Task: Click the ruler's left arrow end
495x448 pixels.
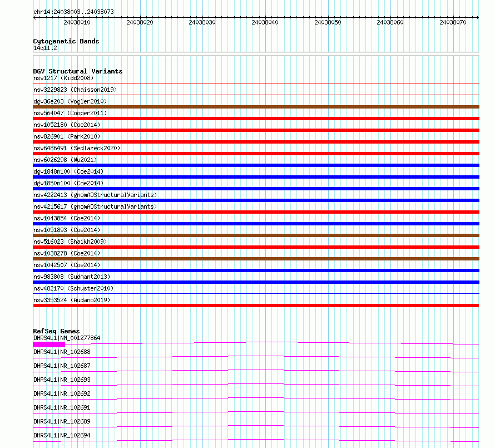Action: click(x=34, y=17)
